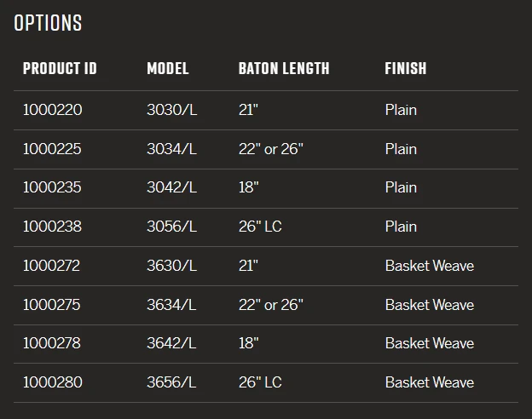The height and width of the screenshot is (419, 532).
Task: Click the OPTIONS section heading
Action: pos(48,23)
